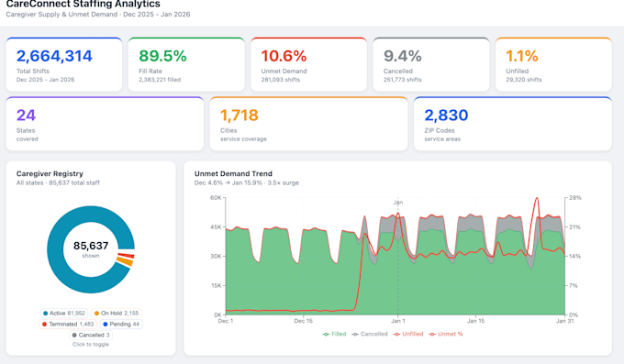The height and width of the screenshot is (364, 624).
Task: Click the 'Click to toggle' hint text
Action: (x=91, y=345)
